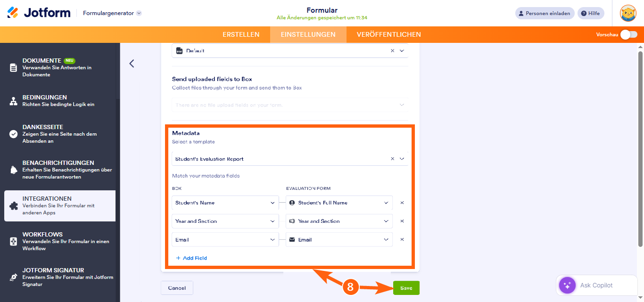The height and width of the screenshot is (302, 644).
Task: Delete the Email metadata mapping row
Action: pyautogui.click(x=402, y=239)
